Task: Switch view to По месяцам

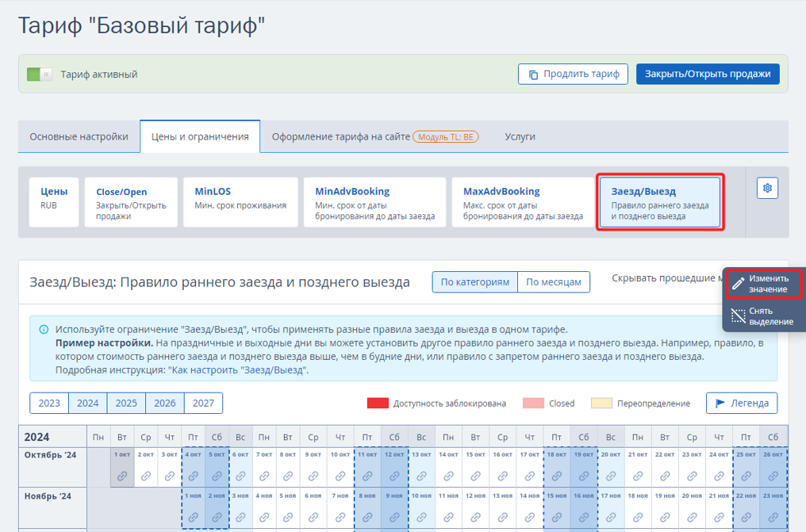Action: click(x=554, y=282)
